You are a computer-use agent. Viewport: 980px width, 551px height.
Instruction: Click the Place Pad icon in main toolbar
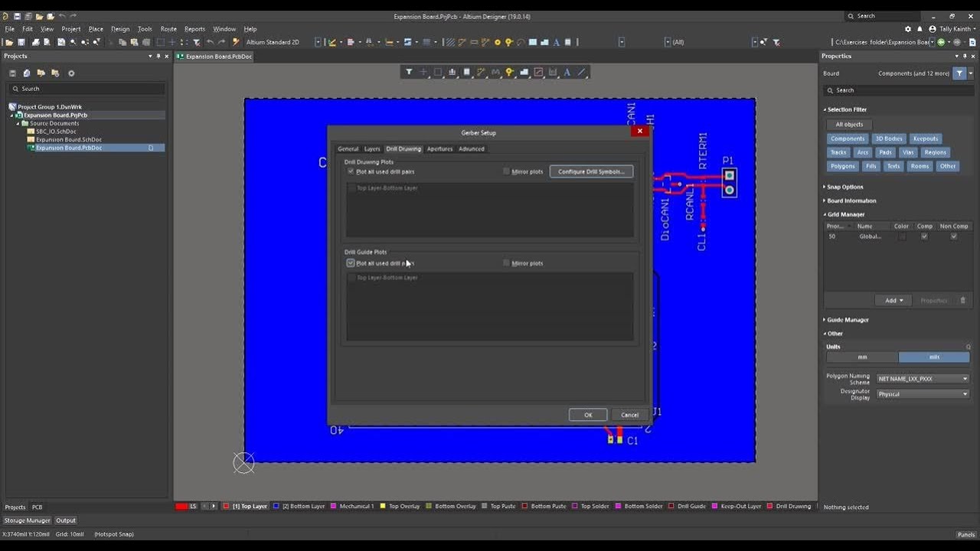(x=498, y=42)
